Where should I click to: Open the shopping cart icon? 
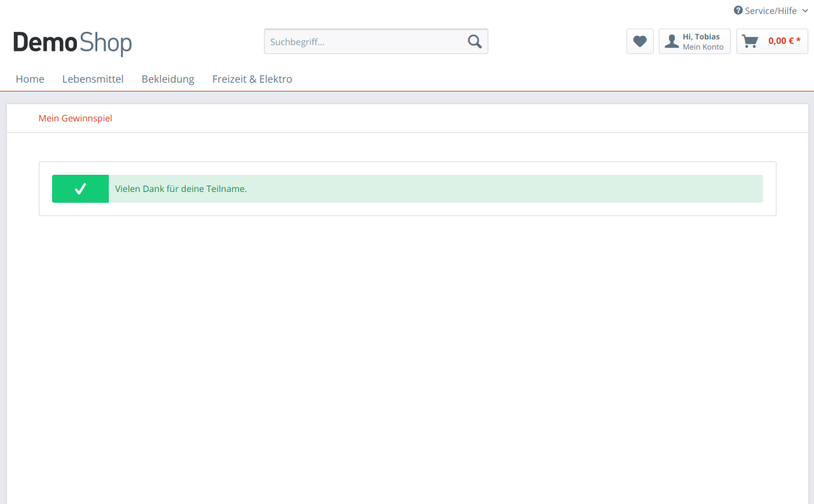pos(750,41)
